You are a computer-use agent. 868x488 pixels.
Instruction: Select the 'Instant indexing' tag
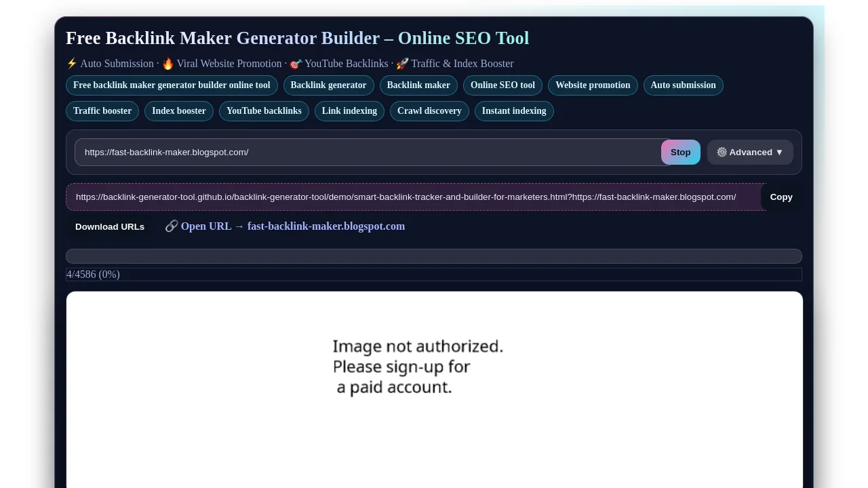pos(514,111)
